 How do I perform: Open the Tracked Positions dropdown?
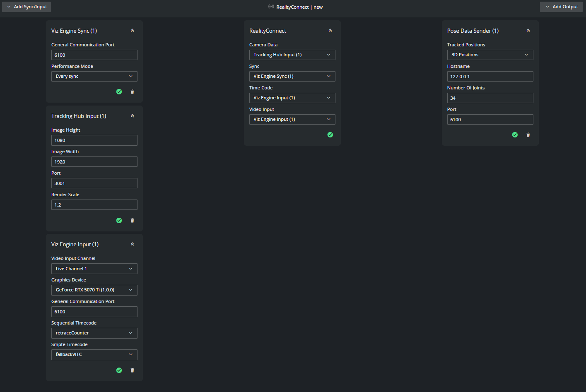[490, 55]
